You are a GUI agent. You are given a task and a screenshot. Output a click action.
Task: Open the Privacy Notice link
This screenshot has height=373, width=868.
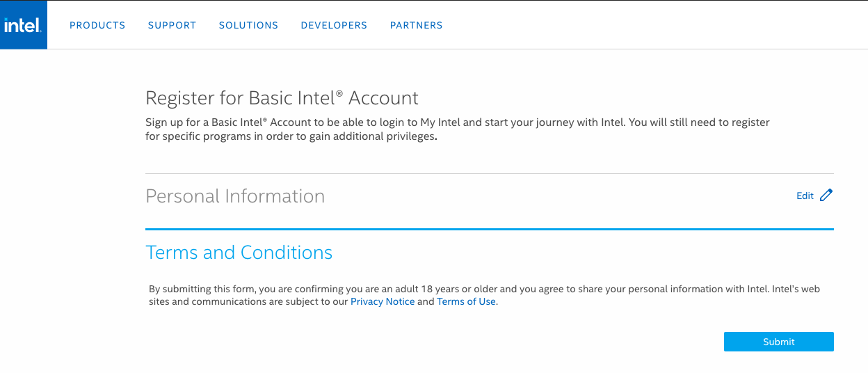(383, 302)
